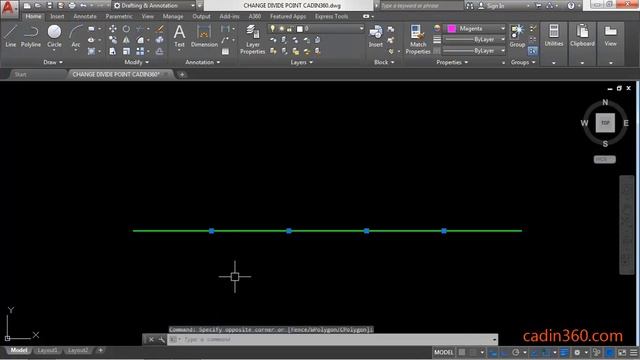Open the Parametric ribbon tab

click(x=119, y=16)
